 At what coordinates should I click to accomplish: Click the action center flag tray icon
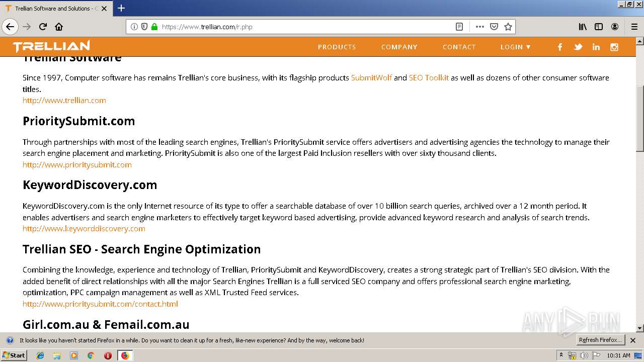click(x=595, y=355)
